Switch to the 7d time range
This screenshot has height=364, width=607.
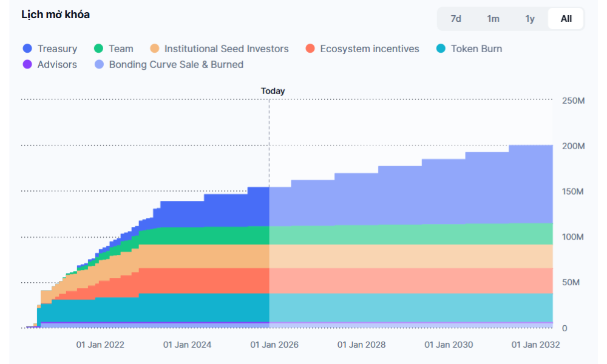(x=456, y=19)
